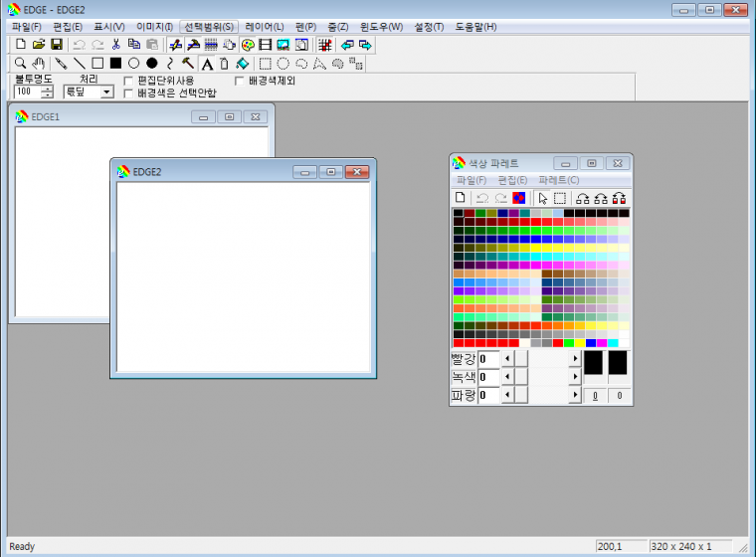This screenshot has height=557, width=756.
Task: Click the right arrow of 파랑 slider
Action: pyautogui.click(x=575, y=395)
